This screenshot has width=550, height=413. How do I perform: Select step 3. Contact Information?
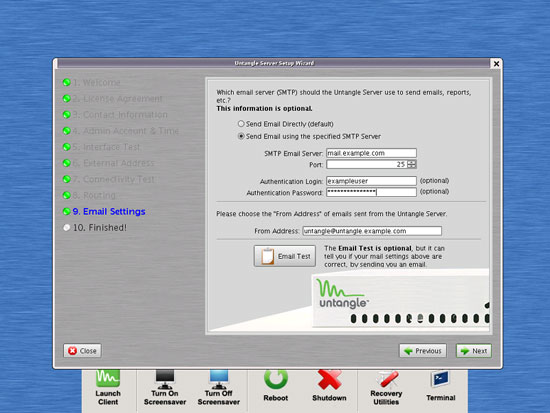pyautogui.click(x=115, y=115)
